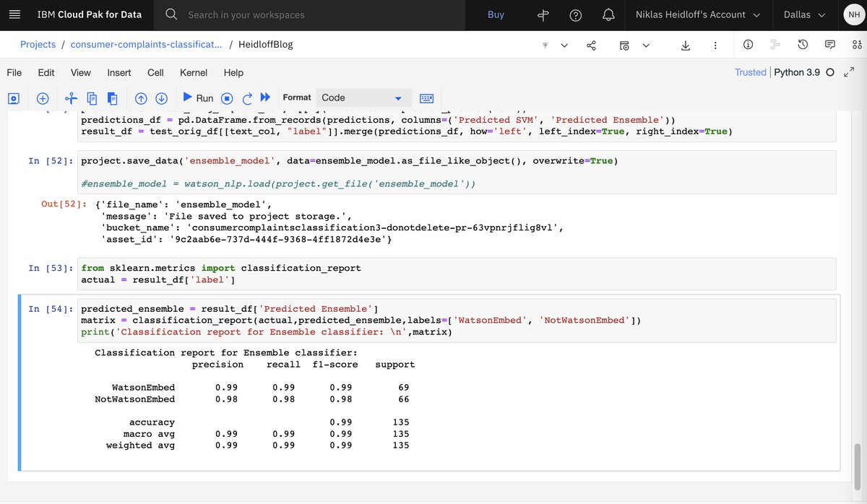Open the Edit menu

46,72
